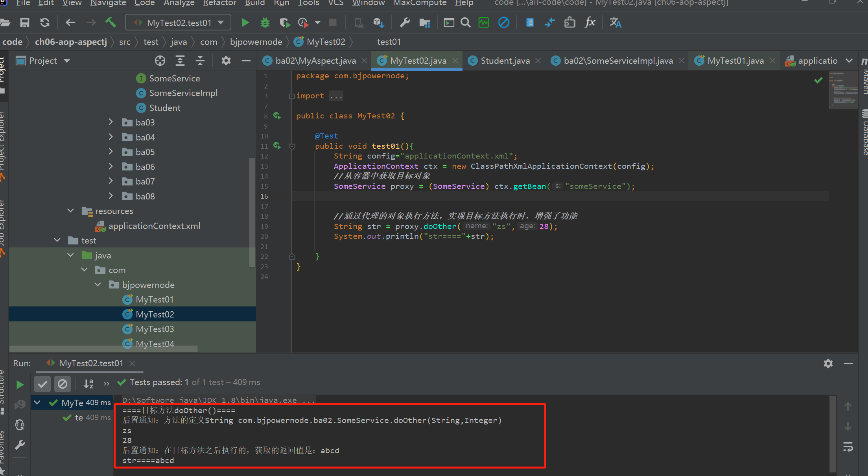This screenshot has height=476, width=868.
Task: Toggle the sort alphabetically button in the Run panel
Action: (x=88, y=384)
